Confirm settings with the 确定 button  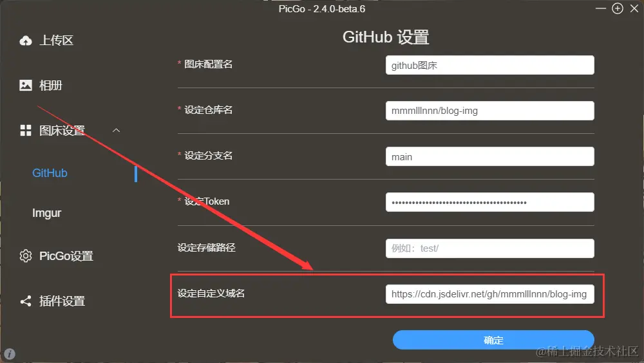493,340
